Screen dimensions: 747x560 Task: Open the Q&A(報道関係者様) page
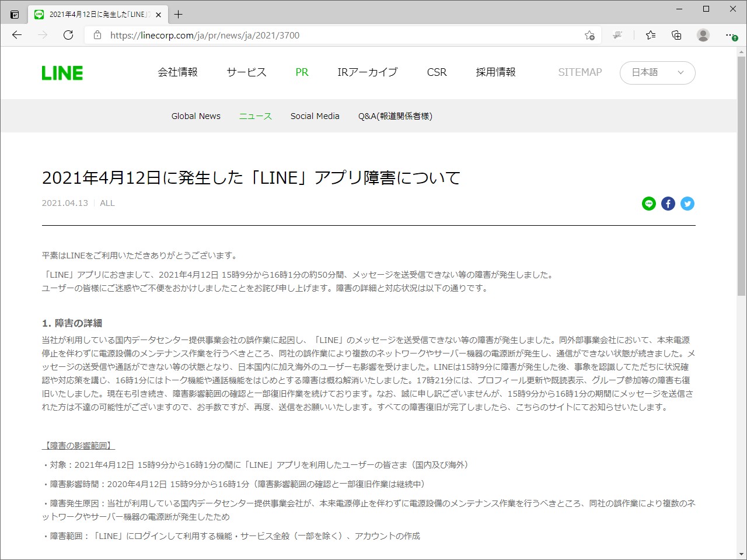395,116
